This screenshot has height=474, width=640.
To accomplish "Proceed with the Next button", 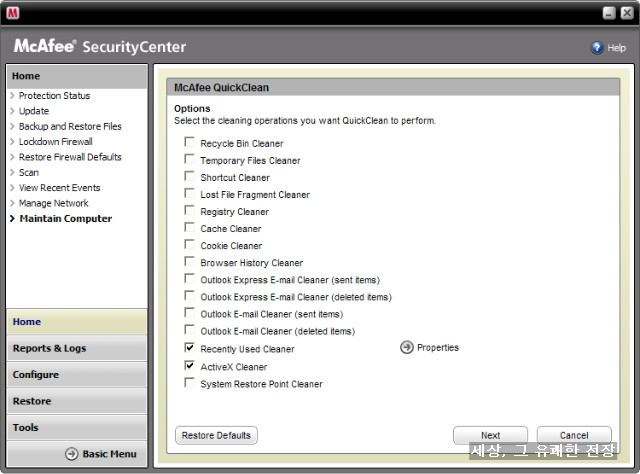I will [x=490, y=435].
